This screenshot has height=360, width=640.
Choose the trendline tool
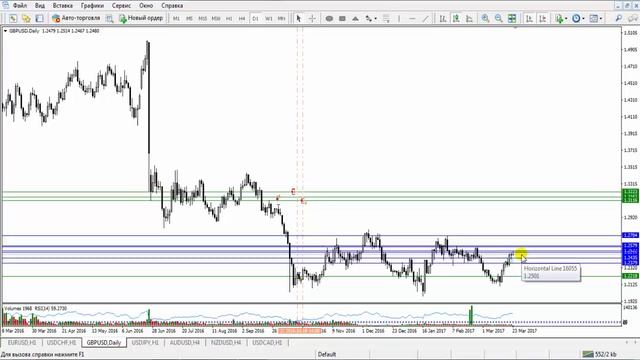425,18
